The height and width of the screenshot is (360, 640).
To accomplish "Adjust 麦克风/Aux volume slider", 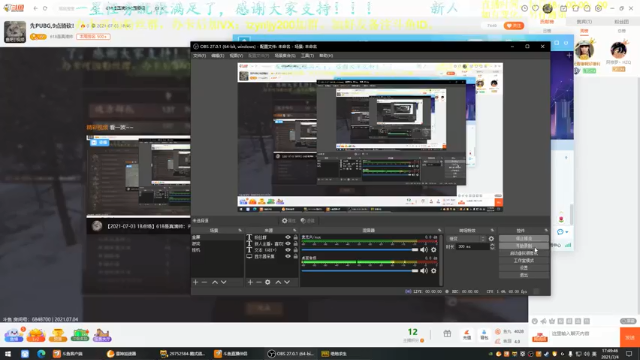I will [360, 249].
